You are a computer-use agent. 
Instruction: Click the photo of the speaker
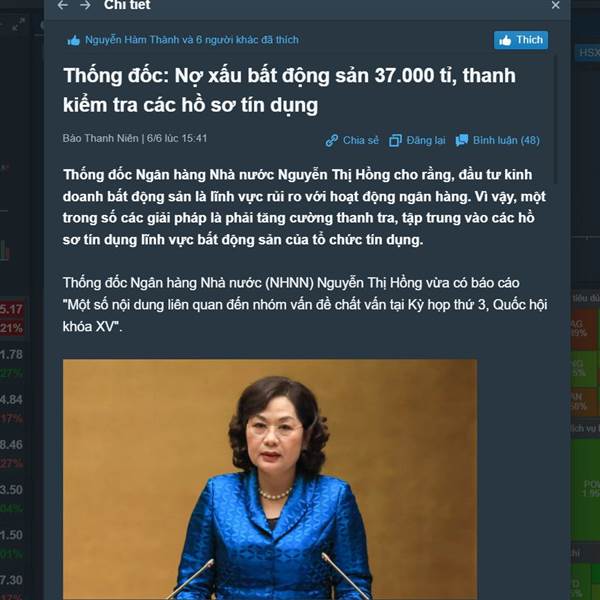[270, 479]
